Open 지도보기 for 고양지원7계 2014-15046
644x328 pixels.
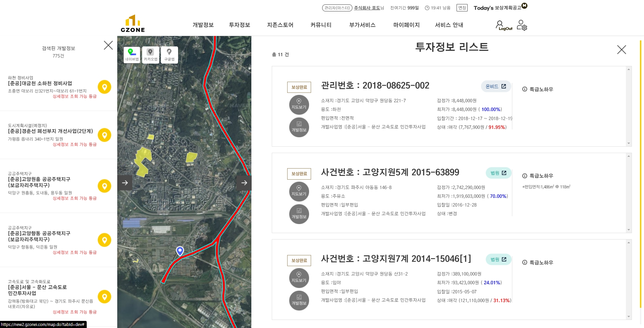coord(299,278)
